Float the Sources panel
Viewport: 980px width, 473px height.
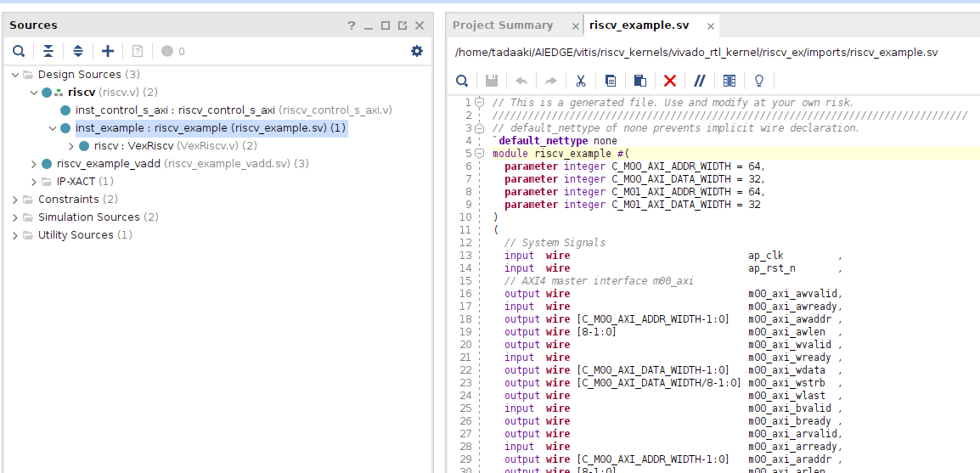coord(403,25)
